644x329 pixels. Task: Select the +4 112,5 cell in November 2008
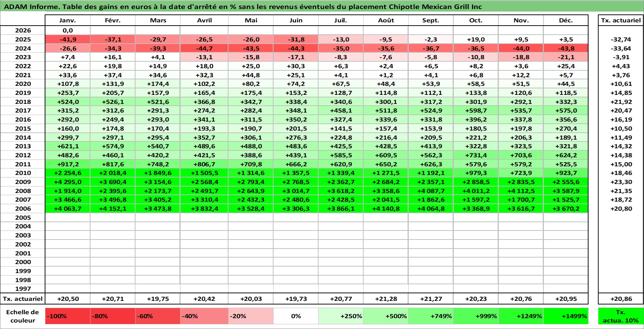(521, 191)
